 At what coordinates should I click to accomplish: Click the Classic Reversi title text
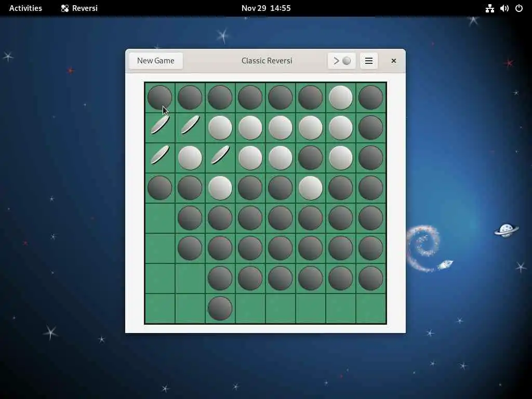pyautogui.click(x=267, y=61)
